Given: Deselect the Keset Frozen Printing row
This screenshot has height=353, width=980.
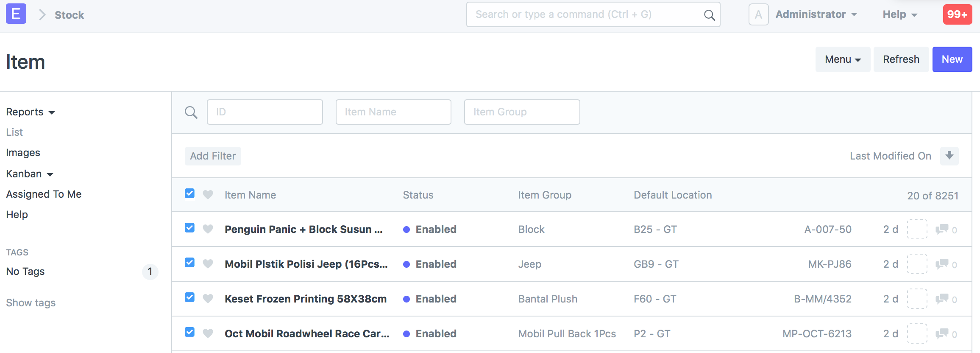Looking at the screenshot, I should (x=189, y=297).
